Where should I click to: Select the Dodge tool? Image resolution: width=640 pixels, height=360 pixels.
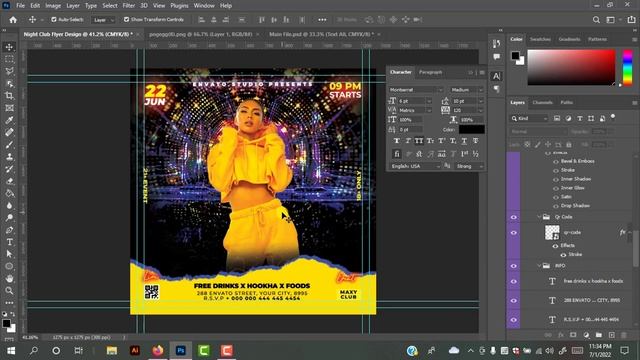(x=9, y=218)
